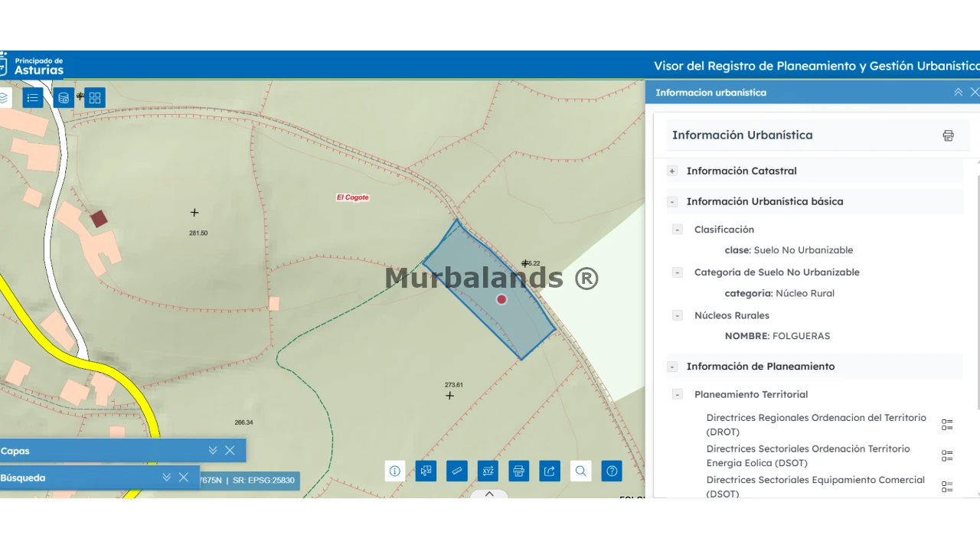Collapse the Núcleos Rurales node
The height and width of the screenshot is (551, 980).
coord(678,315)
